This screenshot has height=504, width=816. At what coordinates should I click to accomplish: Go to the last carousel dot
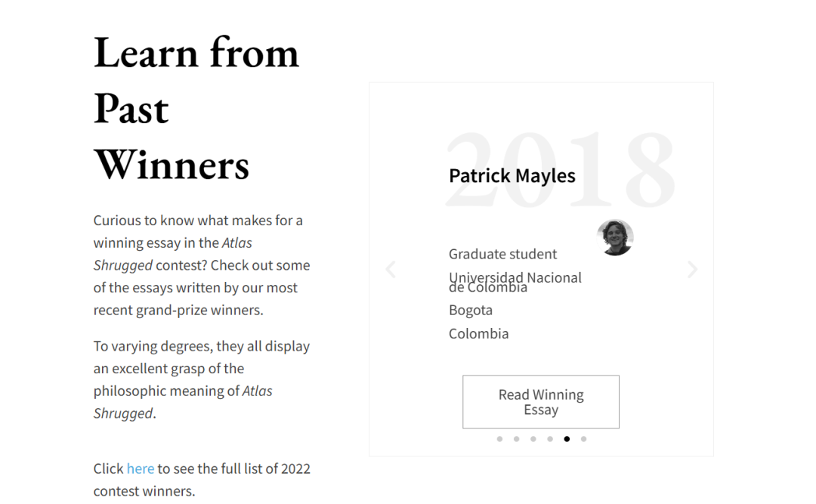(583, 439)
